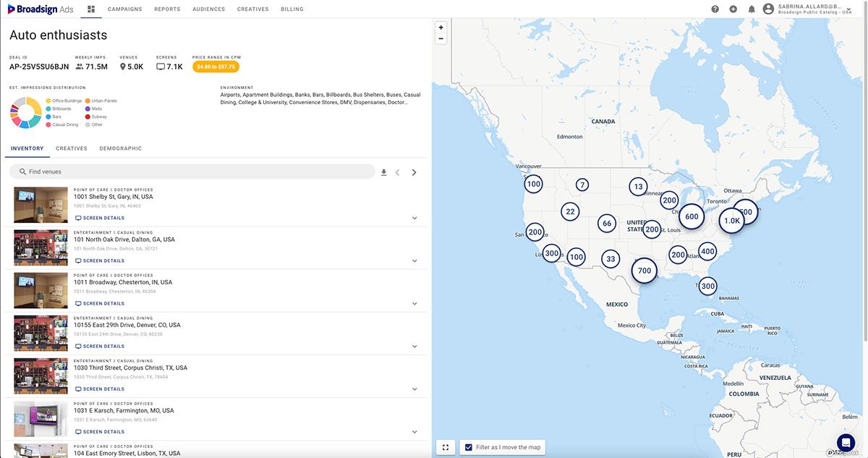Click the Urban Panels legend swatch
Screen dimensions: 868x458
[88, 101]
